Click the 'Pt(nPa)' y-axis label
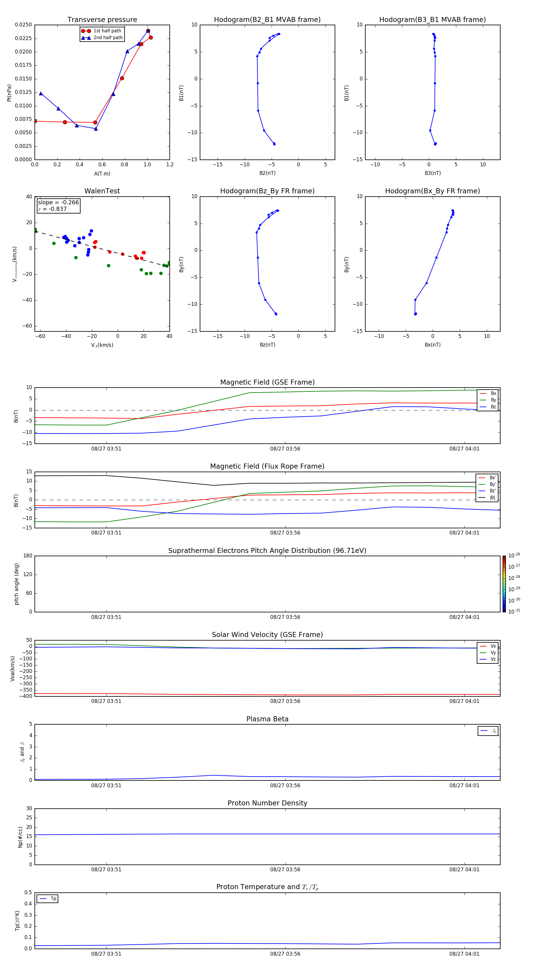 click(9, 93)
